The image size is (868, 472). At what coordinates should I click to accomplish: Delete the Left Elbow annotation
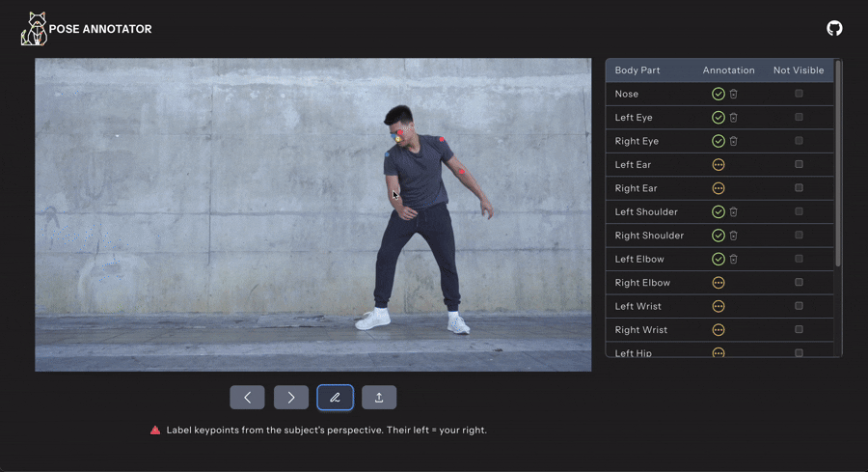[x=734, y=259]
